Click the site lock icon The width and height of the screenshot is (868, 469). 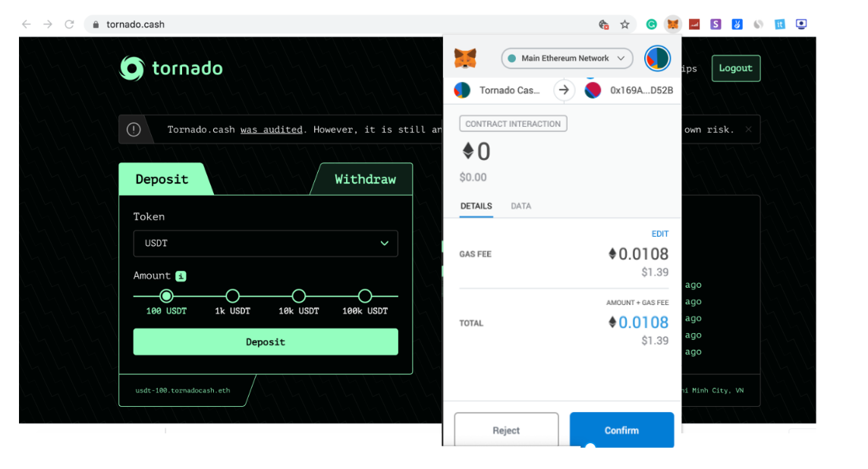pos(96,24)
